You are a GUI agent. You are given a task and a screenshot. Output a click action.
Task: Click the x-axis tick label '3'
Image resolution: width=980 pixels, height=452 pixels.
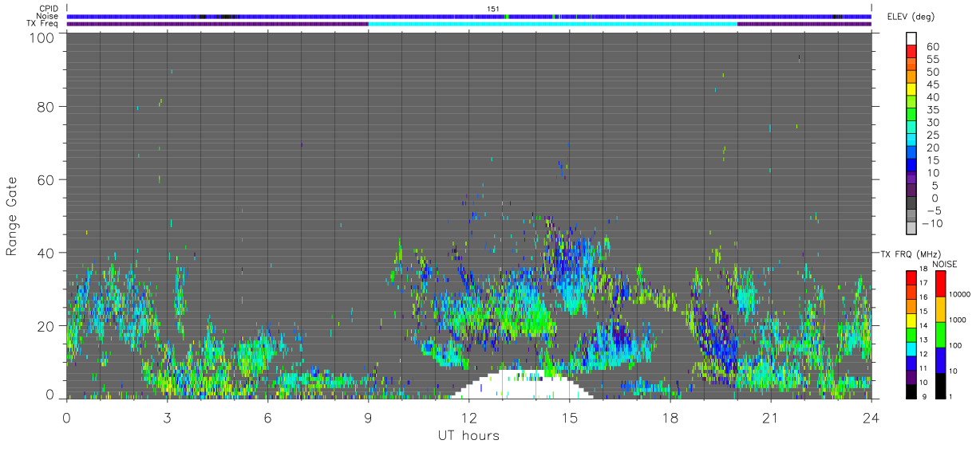point(168,417)
